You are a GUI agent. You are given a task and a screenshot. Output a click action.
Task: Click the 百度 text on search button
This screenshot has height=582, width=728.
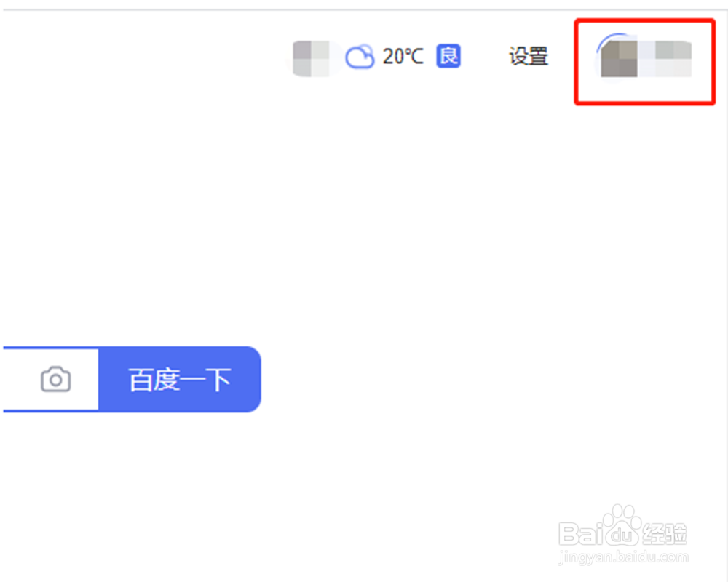click(154, 380)
